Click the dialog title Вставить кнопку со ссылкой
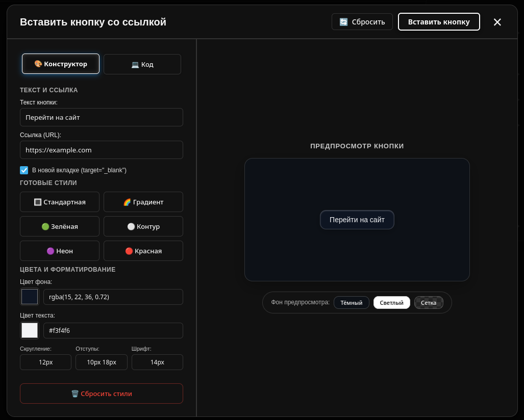The image size is (524, 420). tap(93, 22)
